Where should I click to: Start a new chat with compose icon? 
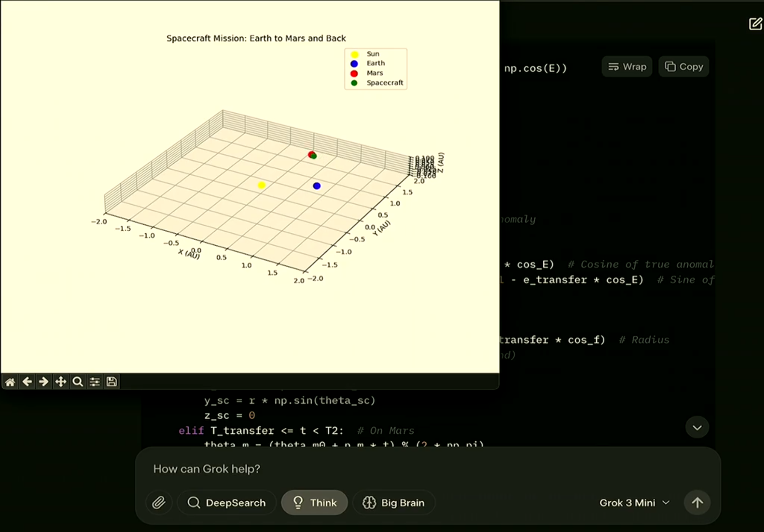coord(755,24)
